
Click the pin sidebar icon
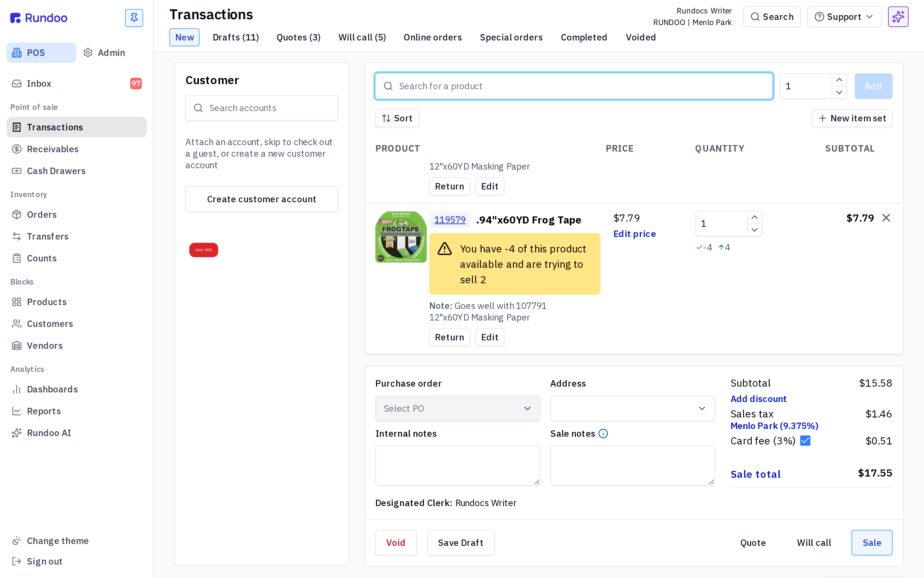134,18
